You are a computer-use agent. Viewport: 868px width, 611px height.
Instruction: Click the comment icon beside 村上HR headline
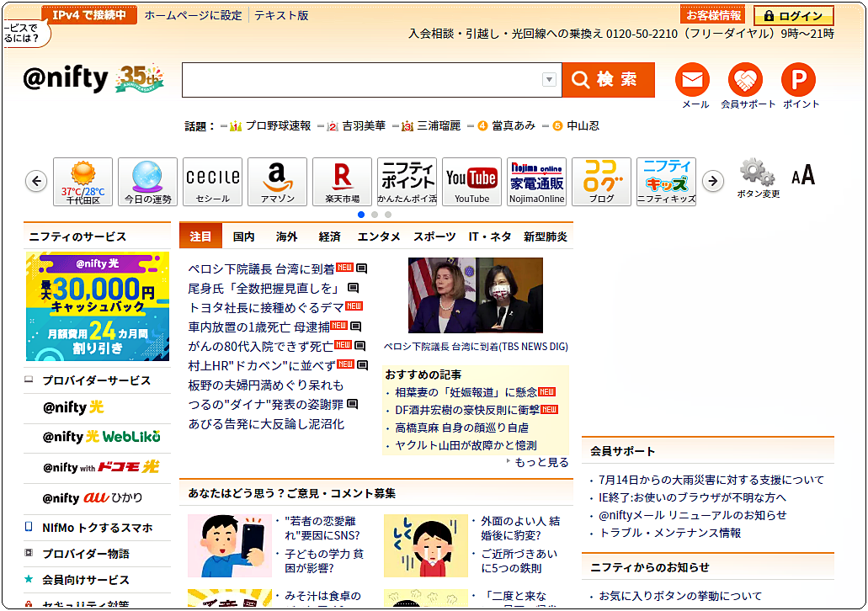pyautogui.click(x=363, y=365)
